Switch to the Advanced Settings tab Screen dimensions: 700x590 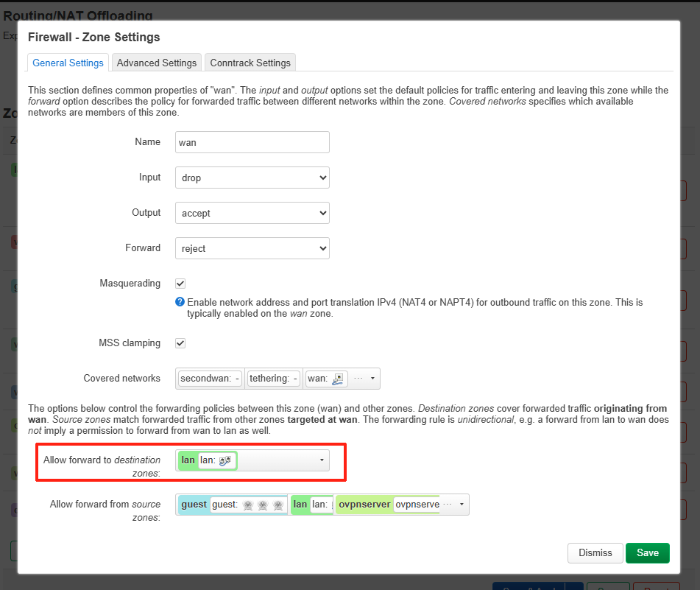point(157,63)
